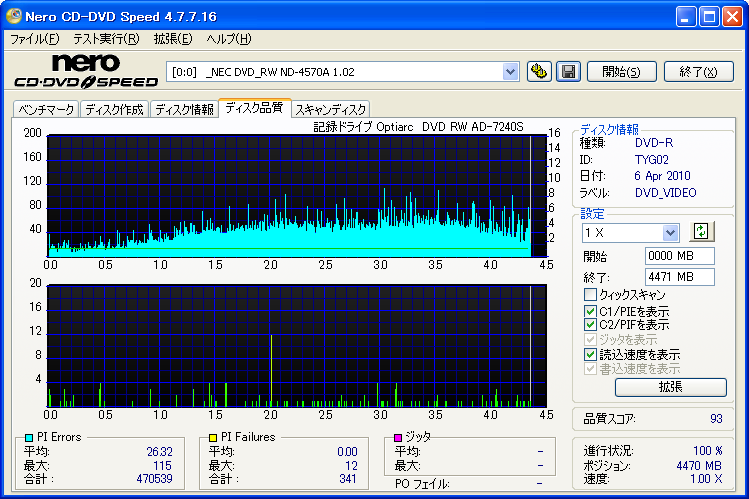
Task: Click the disabled ジッタを表示 checkbox
Action: pos(590,340)
